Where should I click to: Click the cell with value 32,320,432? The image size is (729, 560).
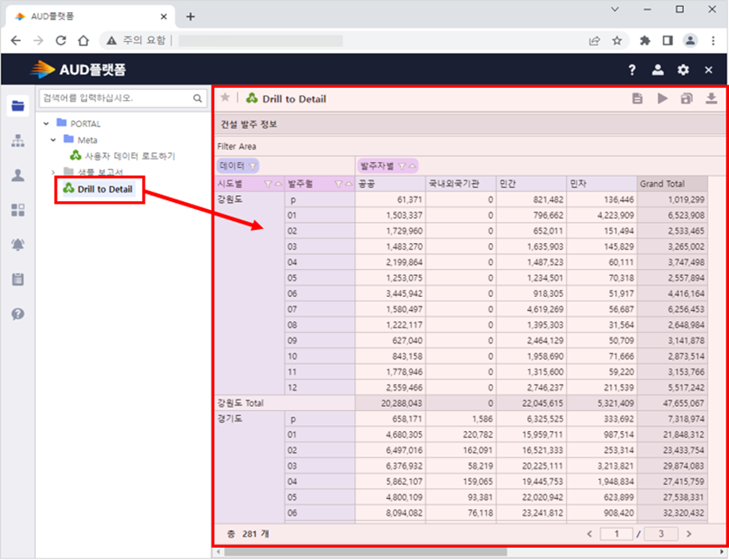672,513
